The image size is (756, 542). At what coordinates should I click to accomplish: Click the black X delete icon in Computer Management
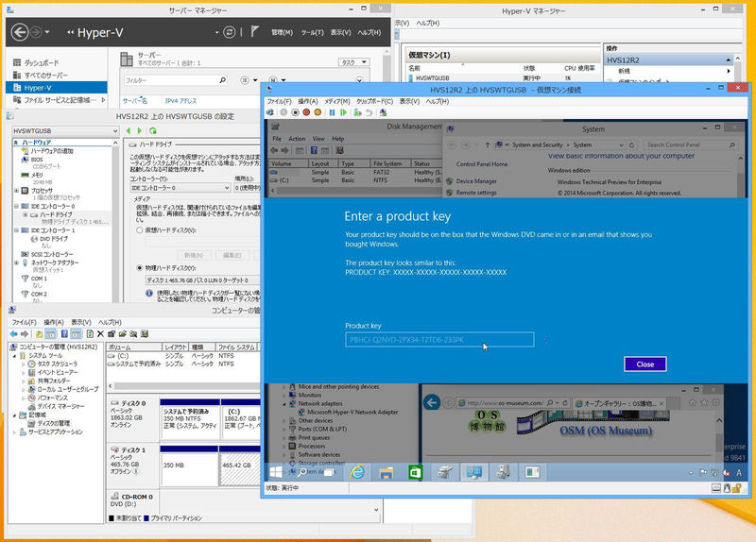[x=100, y=334]
